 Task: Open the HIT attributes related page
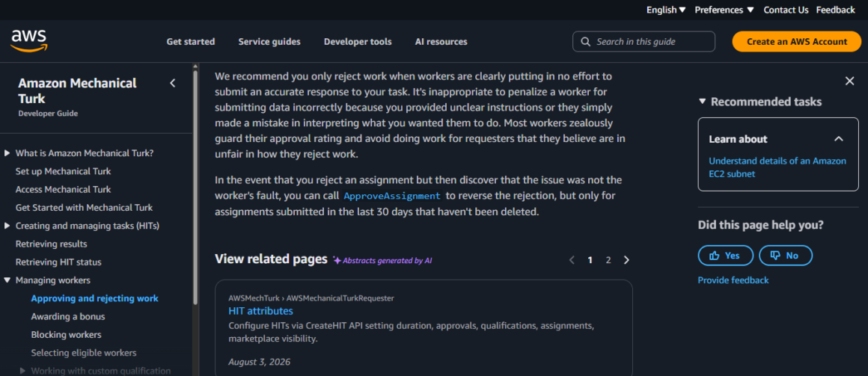(x=260, y=311)
